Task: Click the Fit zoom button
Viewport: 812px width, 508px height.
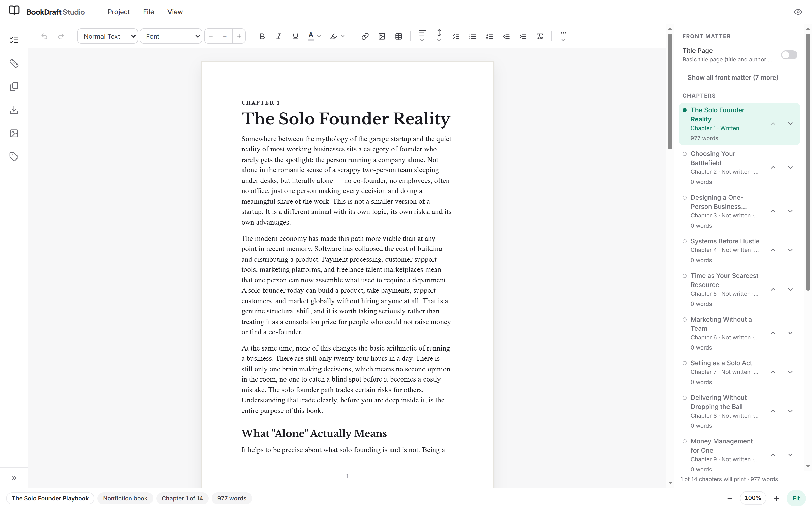Action: 796,498
